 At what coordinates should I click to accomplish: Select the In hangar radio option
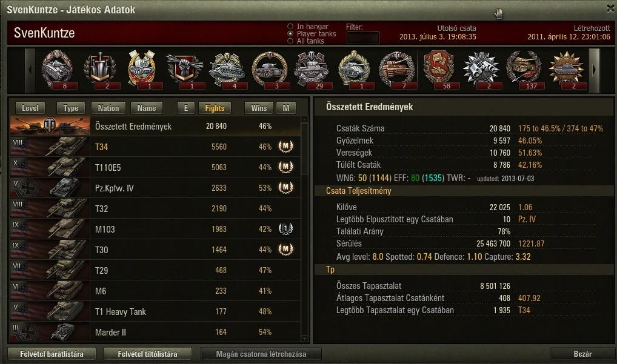coord(290,26)
